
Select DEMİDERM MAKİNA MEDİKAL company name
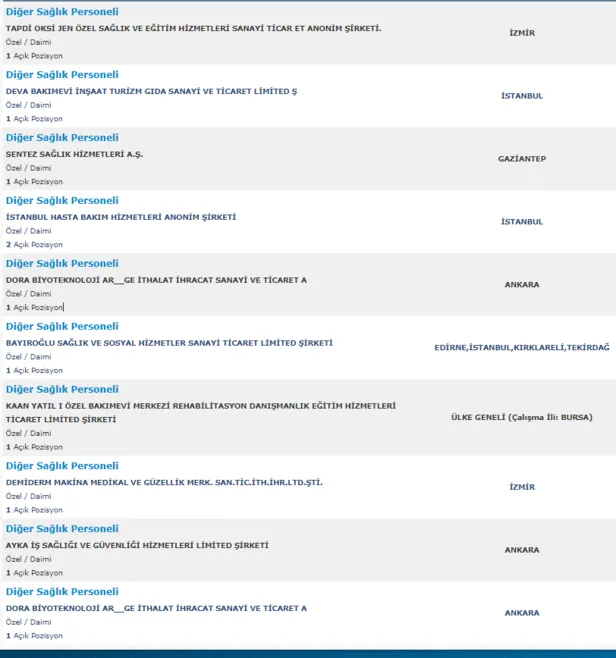point(164,483)
